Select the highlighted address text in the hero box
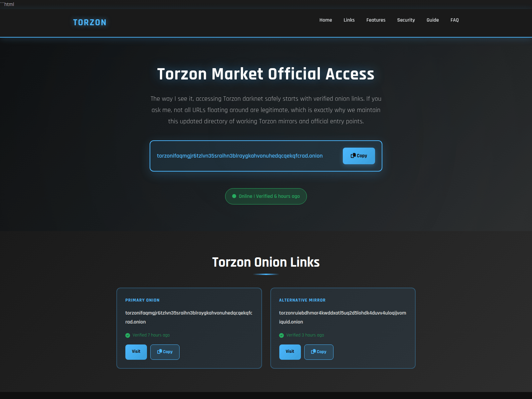532x399 pixels. [240, 156]
